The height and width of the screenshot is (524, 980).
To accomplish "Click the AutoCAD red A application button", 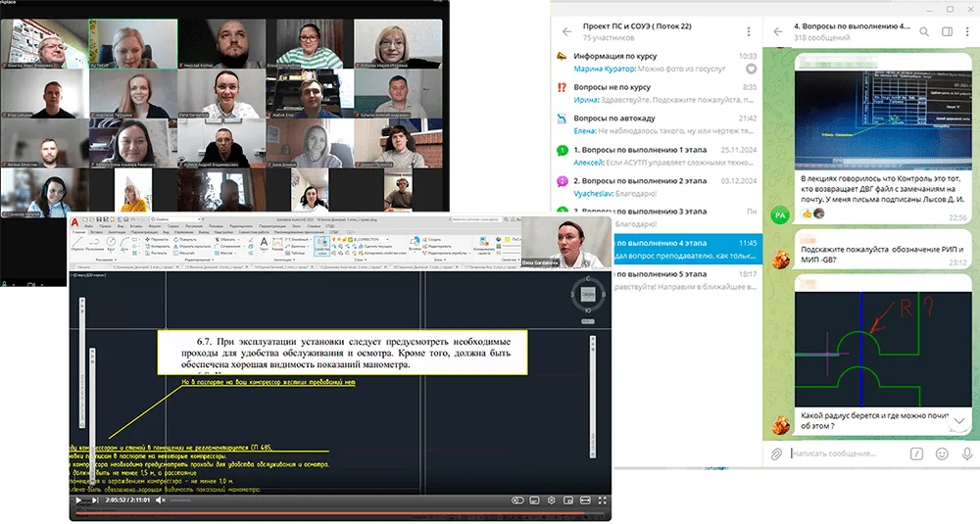I will coord(75,221).
